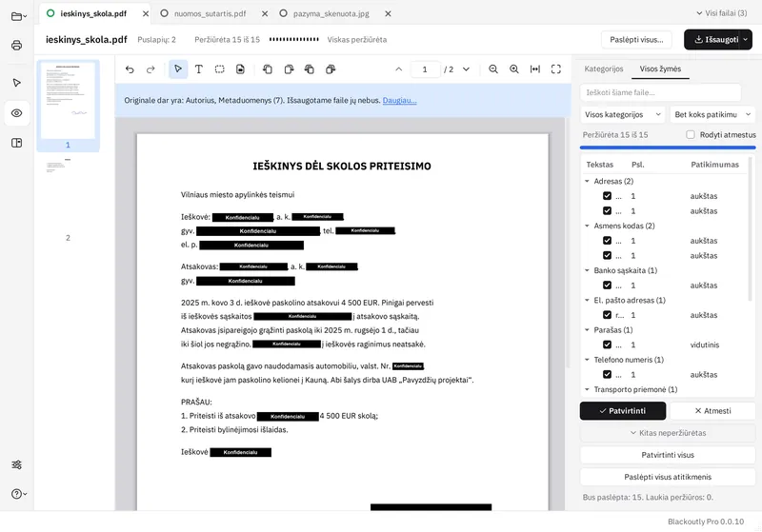Switch to the nuomos_sutartis.pdf tab

click(x=210, y=13)
